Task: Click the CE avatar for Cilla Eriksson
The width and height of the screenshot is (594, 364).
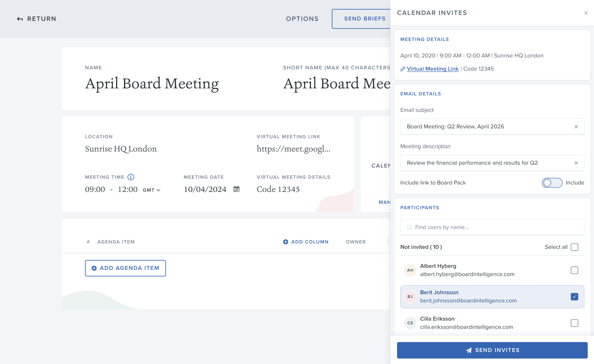Action: pyautogui.click(x=410, y=323)
